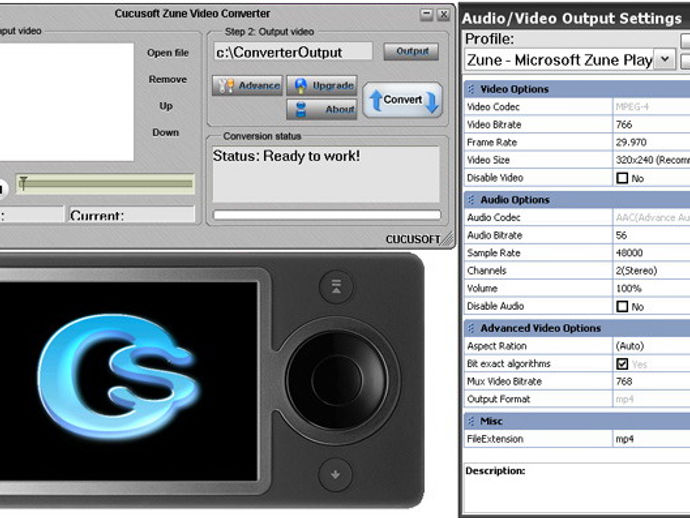Start conversion with the Convert button
This screenshot has height=518, width=690.
click(x=403, y=100)
